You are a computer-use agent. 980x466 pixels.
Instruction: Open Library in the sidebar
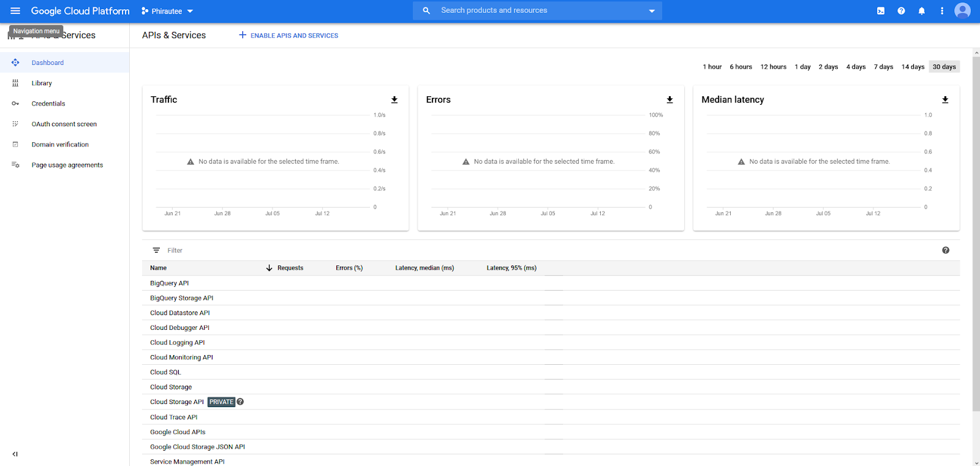click(x=64, y=83)
